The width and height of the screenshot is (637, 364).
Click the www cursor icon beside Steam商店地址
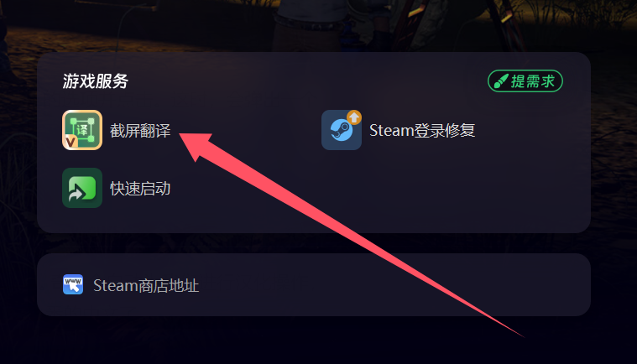73,284
